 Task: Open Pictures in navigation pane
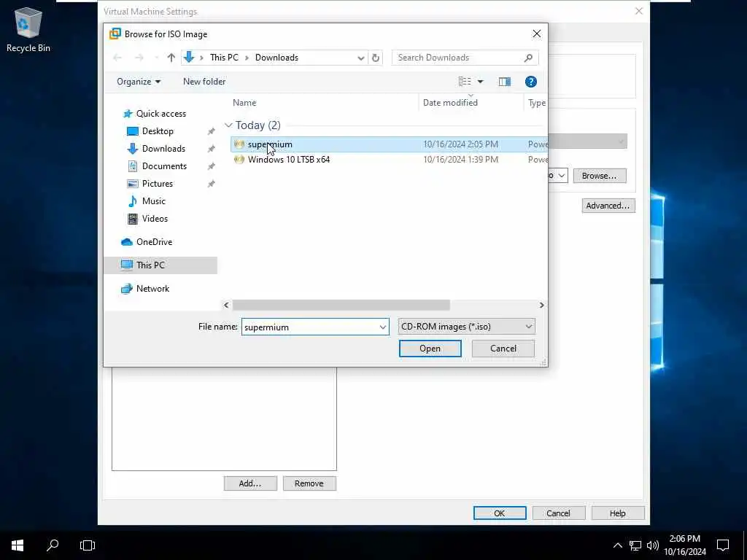(x=158, y=184)
